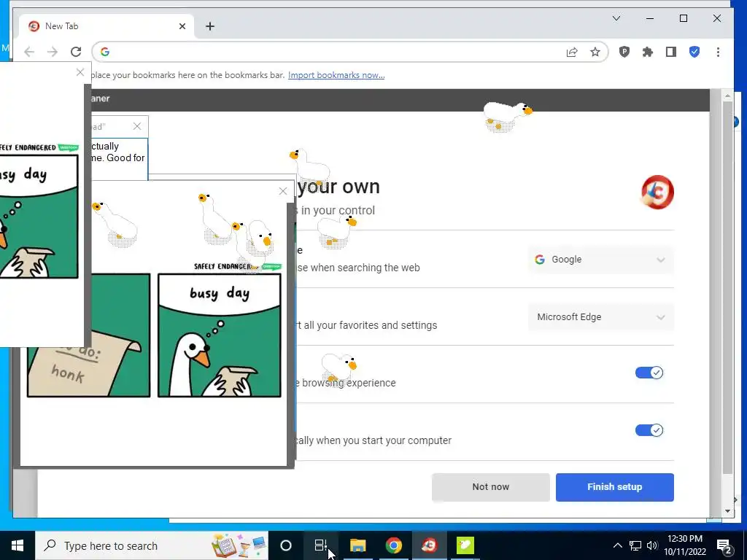Share this page icon in address bar
This screenshot has height=560, width=747.
tap(572, 52)
